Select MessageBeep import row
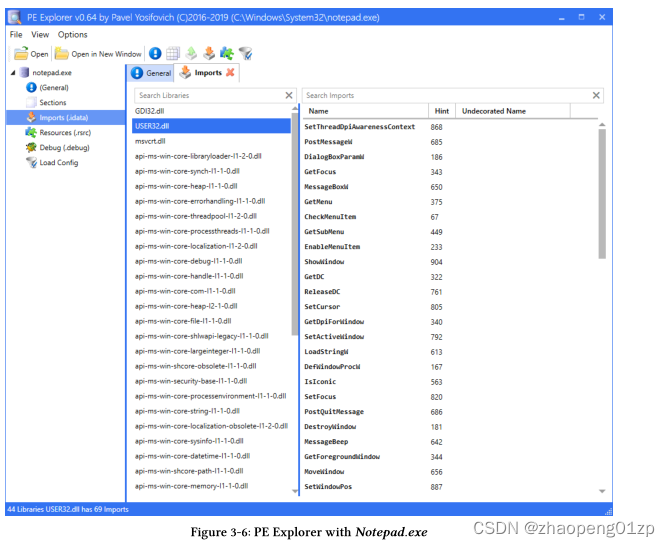This screenshot has width=670, height=547. point(449,442)
